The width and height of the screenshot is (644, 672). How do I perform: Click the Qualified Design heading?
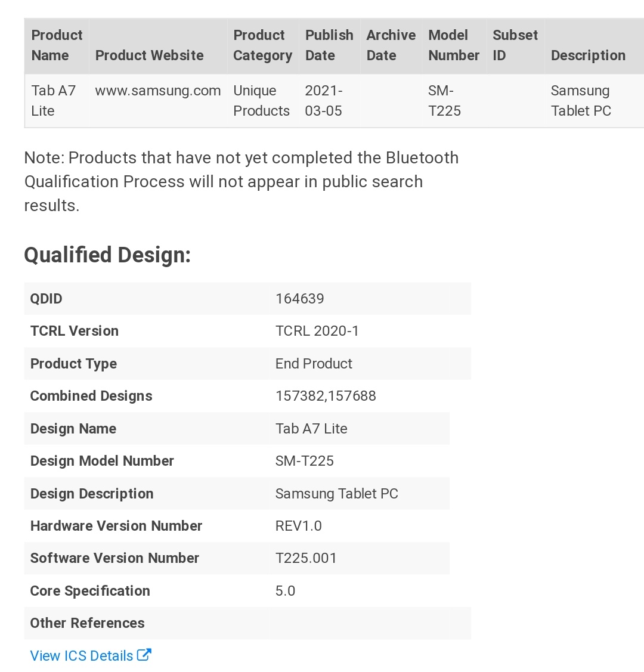click(x=107, y=255)
